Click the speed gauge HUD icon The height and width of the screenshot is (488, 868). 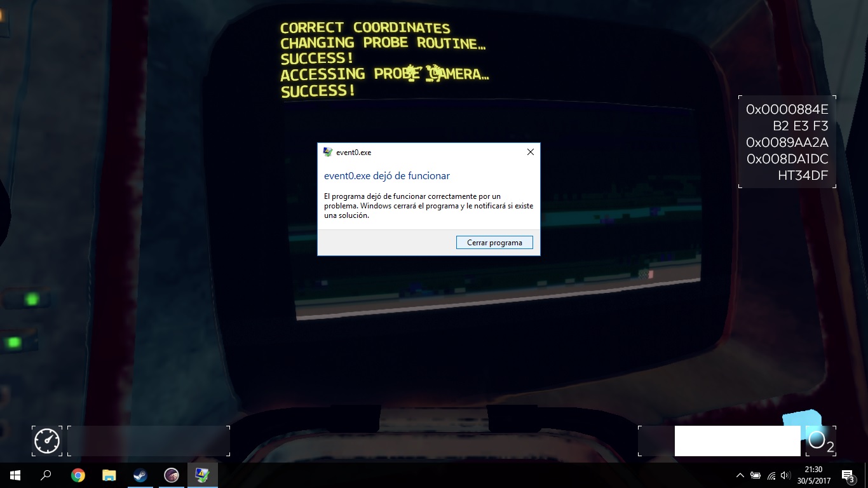point(47,441)
